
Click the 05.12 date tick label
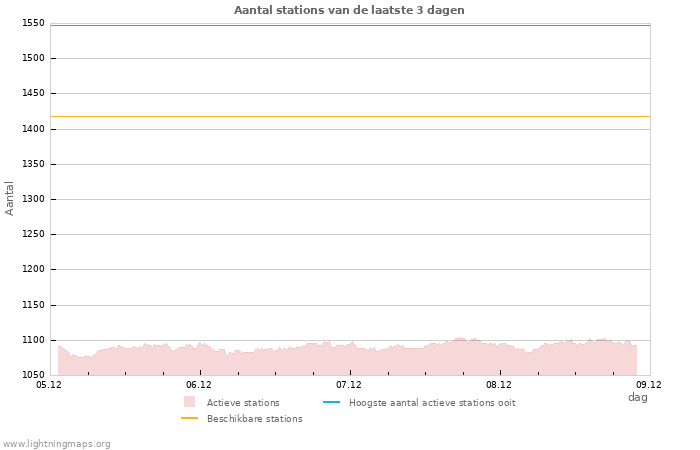49,384
